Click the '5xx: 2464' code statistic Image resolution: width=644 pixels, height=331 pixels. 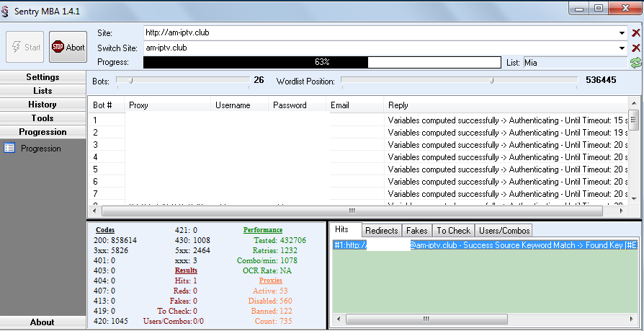[192, 250]
